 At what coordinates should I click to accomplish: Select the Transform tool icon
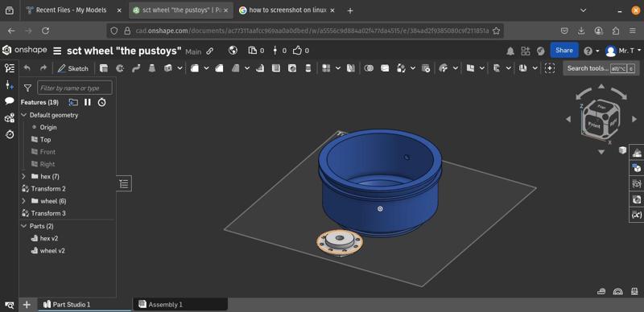[401, 68]
